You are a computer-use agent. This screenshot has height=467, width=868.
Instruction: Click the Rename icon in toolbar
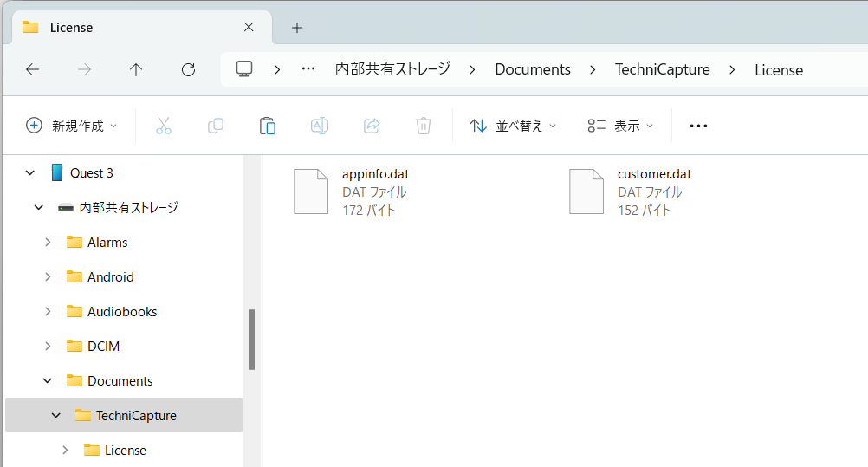(x=320, y=126)
